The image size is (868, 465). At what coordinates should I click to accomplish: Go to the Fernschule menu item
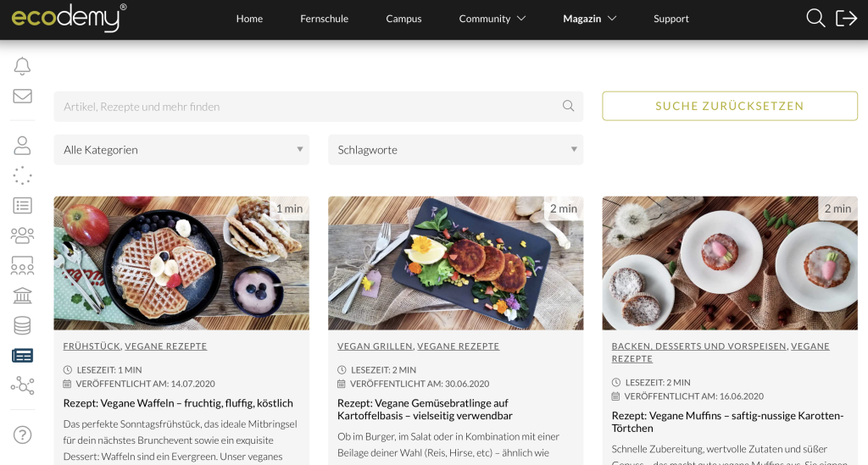pyautogui.click(x=324, y=19)
